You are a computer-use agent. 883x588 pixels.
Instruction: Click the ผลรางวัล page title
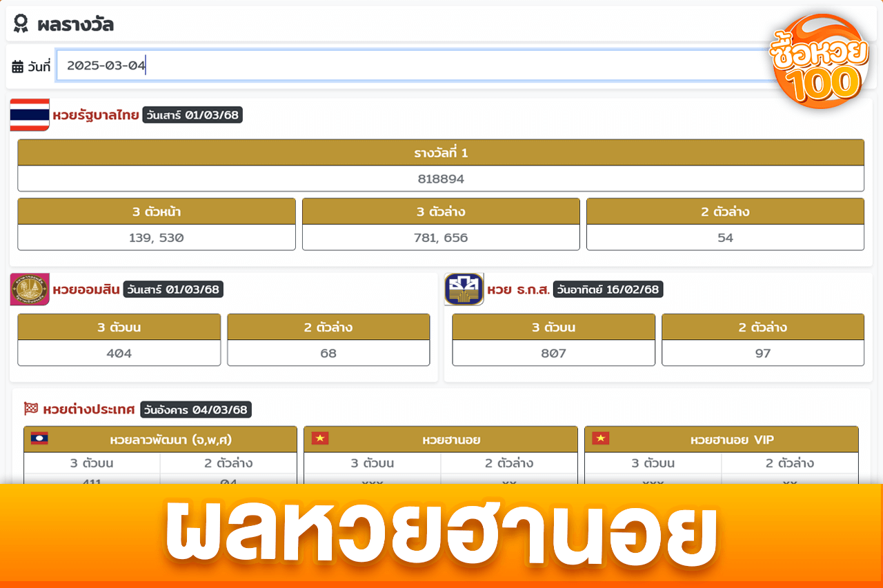76,25
